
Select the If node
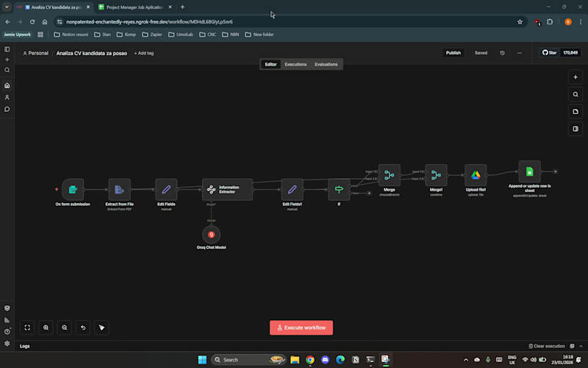tap(339, 190)
